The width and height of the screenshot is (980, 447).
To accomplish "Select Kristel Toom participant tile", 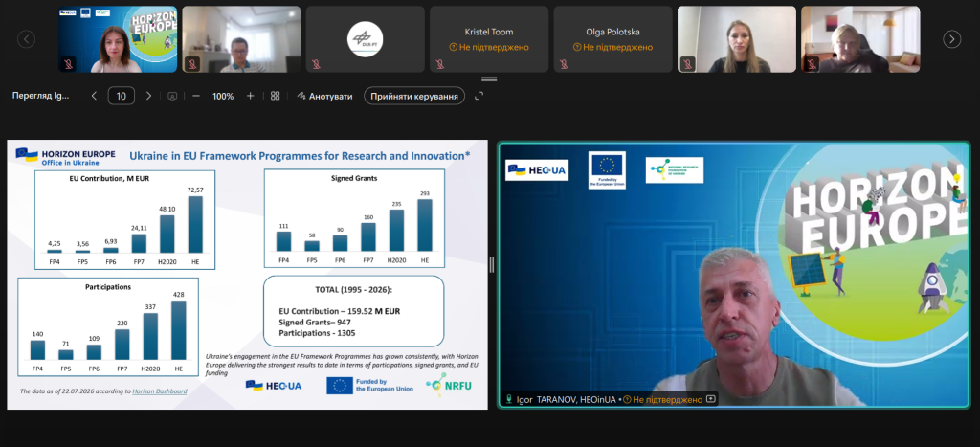I will (489, 39).
